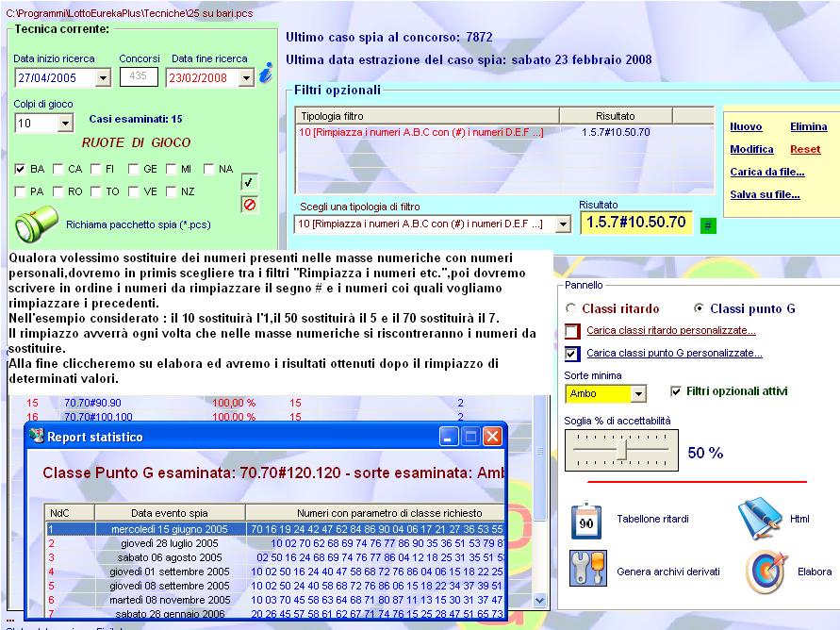Click the Tipologia filtro column header
The width and height of the screenshot is (840, 630).
point(427,116)
